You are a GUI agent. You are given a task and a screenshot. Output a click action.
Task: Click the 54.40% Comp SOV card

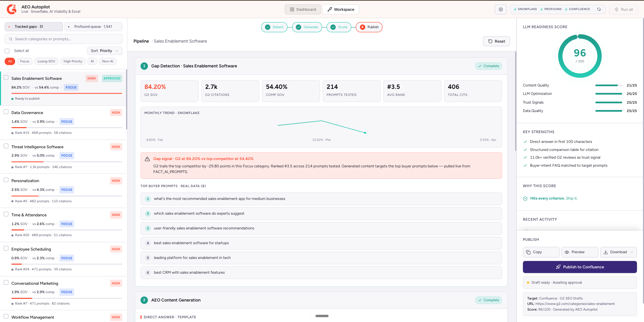pos(291,91)
